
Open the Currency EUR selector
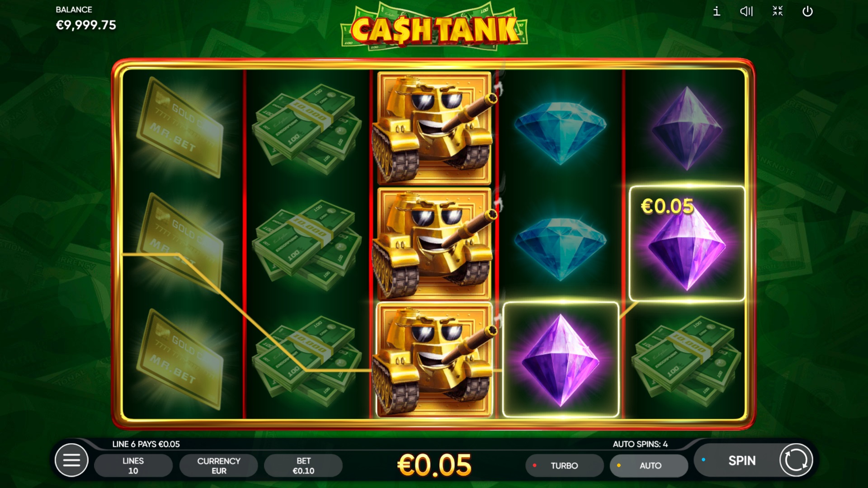[x=218, y=466]
